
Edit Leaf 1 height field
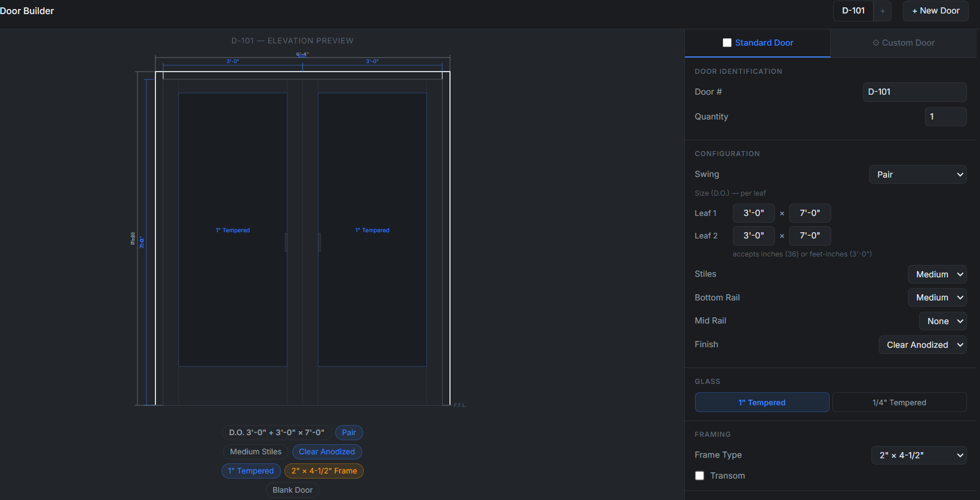click(x=810, y=213)
